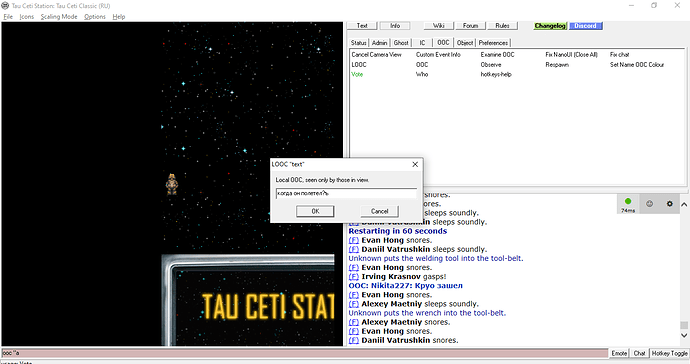The image size is (690, 364).
Task: Click the chat scrollbar down arrow
Action: click(684, 335)
